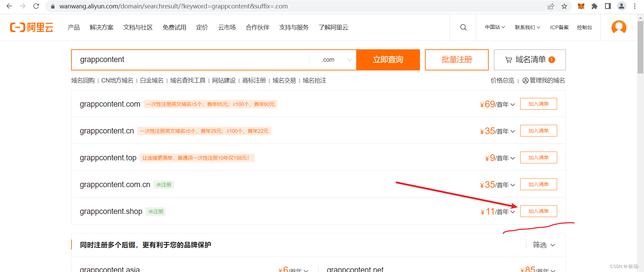The width and height of the screenshot is (644, 272).
Task: Open the 合作伙伴 menu item
Action: coord(258,28)
